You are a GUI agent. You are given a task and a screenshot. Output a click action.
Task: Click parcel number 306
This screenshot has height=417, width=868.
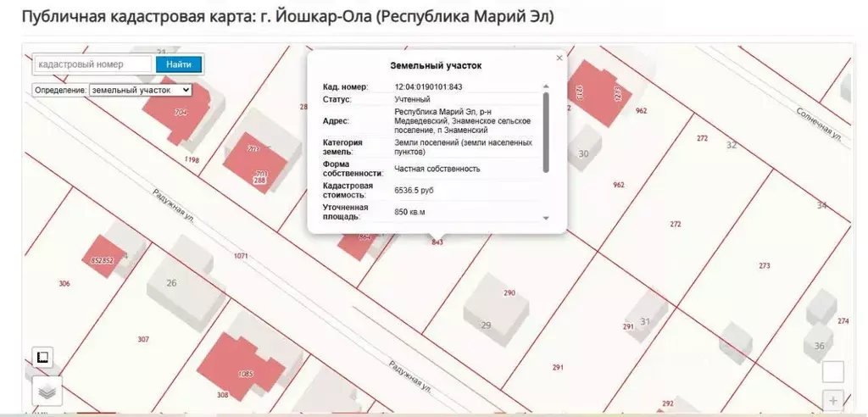pyautogui.click(x=64, y=284)
